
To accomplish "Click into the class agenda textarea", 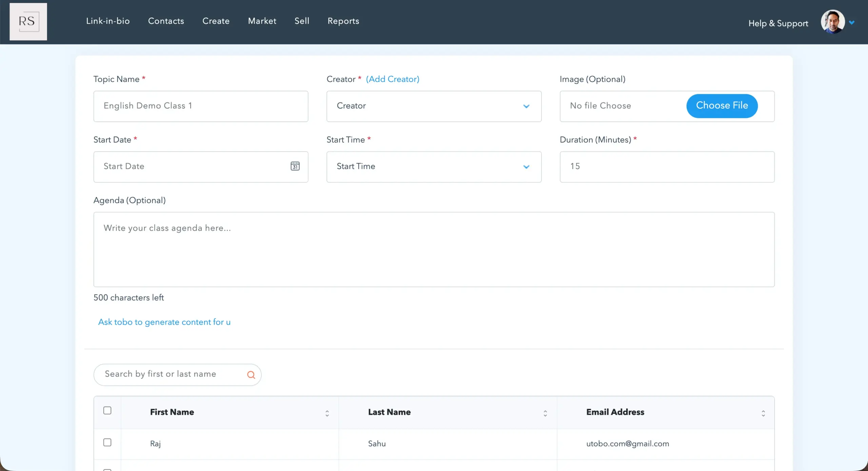I will (x=434, y=249).
